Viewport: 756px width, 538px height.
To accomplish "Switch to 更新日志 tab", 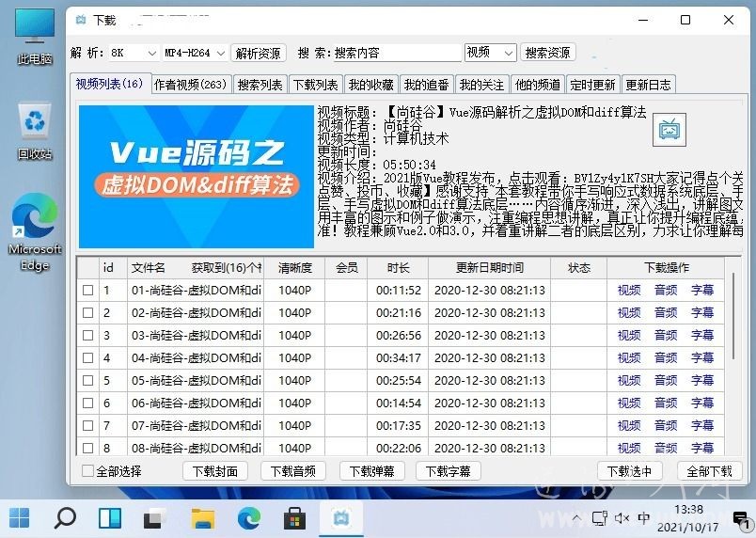I will pos(649,85).
